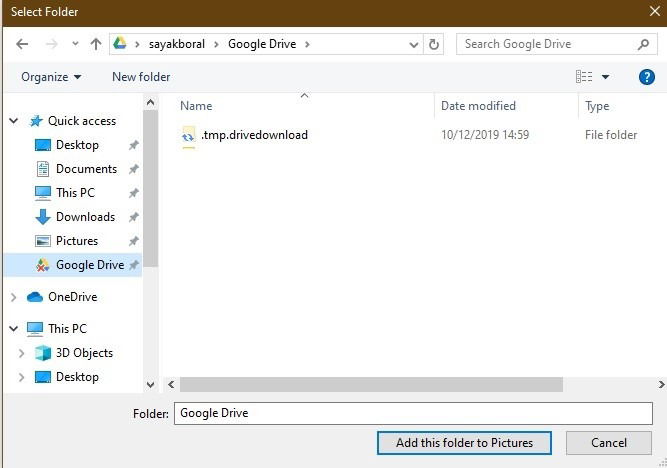Go up one folder level arrow
Viewport: 667px width, 468px height.
coord(96,44)
